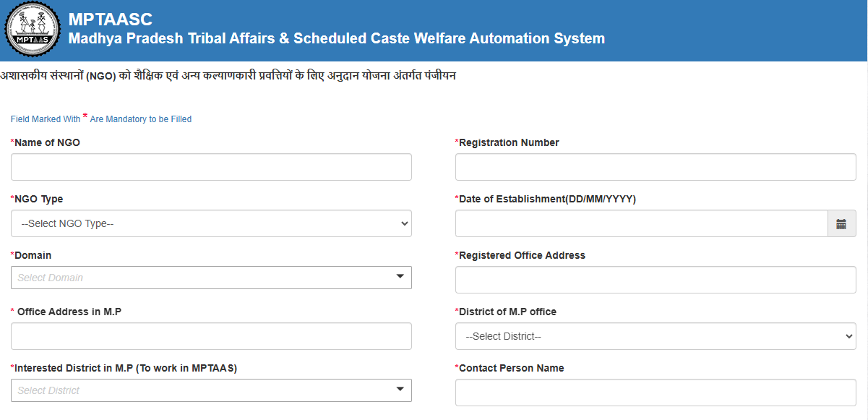Click the Office Address in M.P field

211,335
